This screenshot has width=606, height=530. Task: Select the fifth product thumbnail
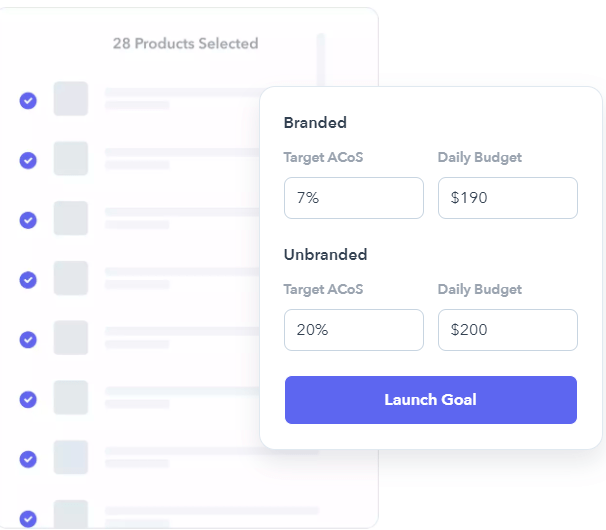coord(71,337)
